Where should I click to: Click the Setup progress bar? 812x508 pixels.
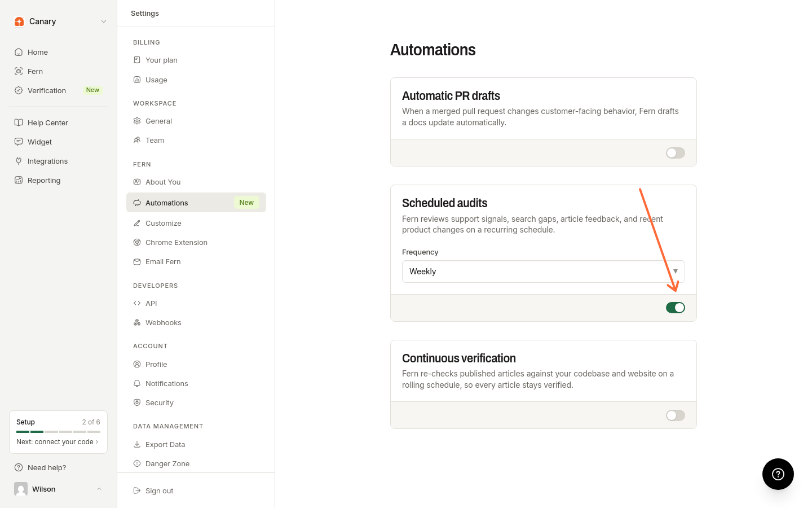pyautogui.click(x=59, y=432)
